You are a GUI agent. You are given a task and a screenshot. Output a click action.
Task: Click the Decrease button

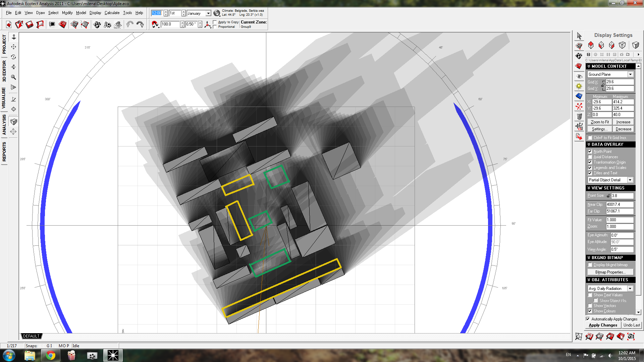point(623,129)
